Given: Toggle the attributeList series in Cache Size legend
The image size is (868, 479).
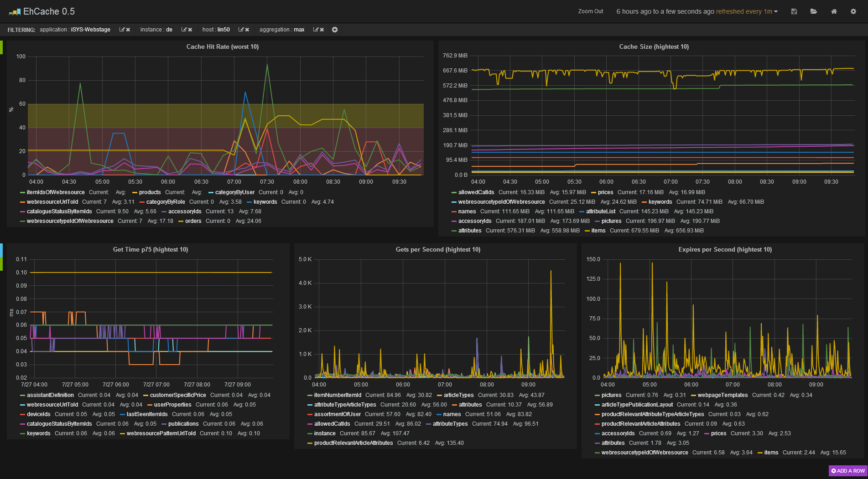Looking at the screenshot, I should click(601, 211).
